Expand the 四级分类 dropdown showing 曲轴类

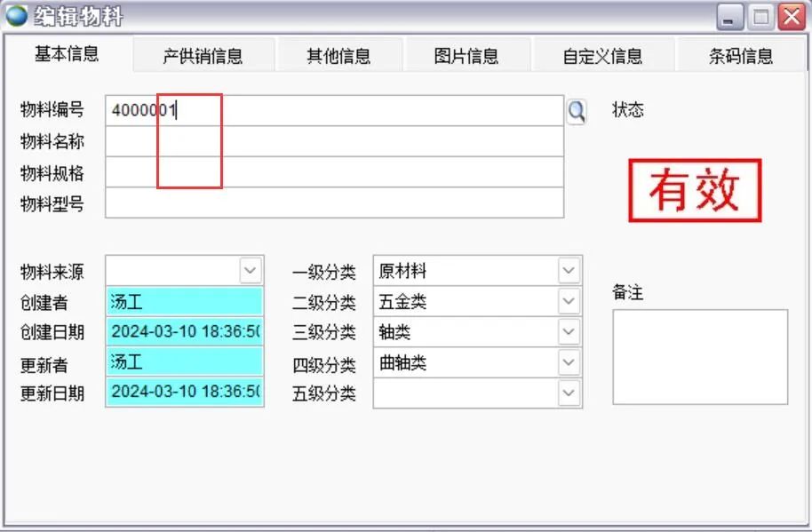(569, 362)
